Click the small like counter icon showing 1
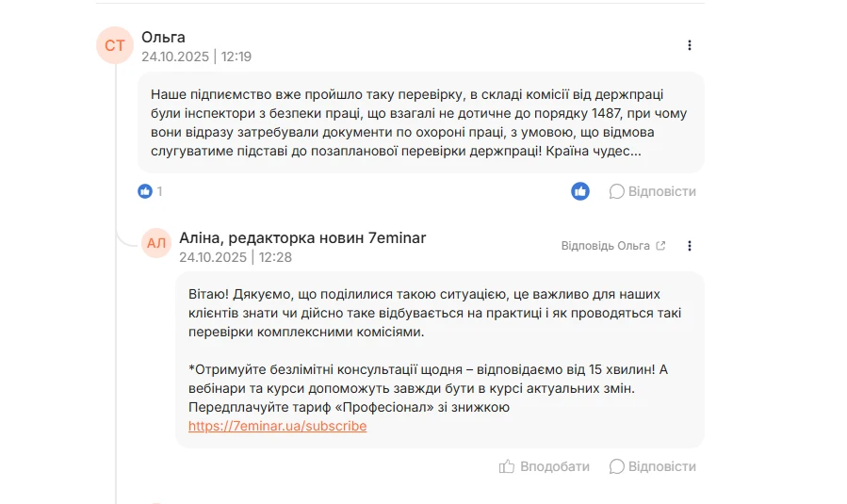 pyautogui.click(x=145, y=191)
